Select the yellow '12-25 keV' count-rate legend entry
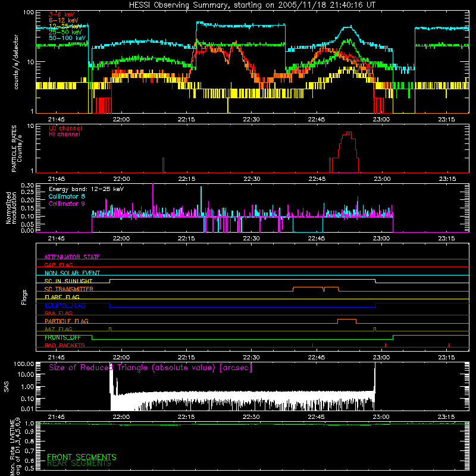Image resolution: width=476 pixels, height=476 pixels. click(65, 26)
